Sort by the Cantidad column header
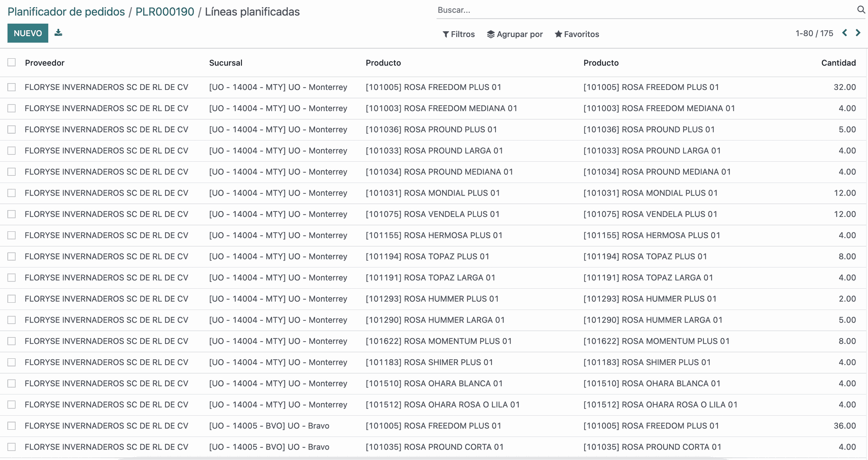The height and width of the screenshot is (460, 868). pyautogui.click(x=838, y=63)
